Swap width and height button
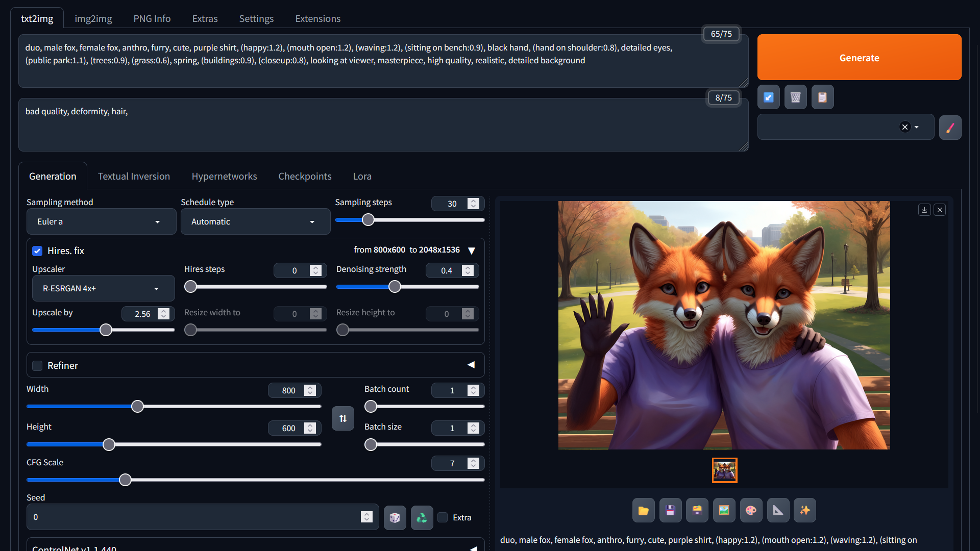Screen dimensions: 980x551 [x=343, y=418]
